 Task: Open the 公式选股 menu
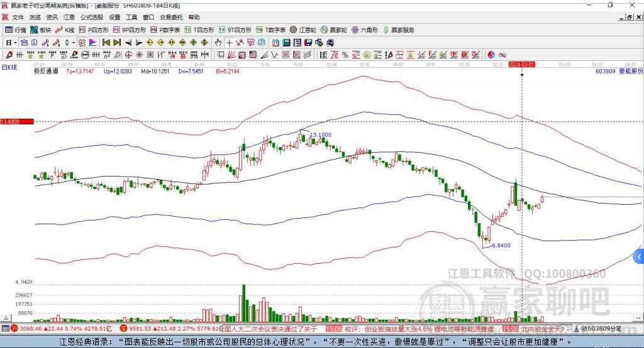92,17
